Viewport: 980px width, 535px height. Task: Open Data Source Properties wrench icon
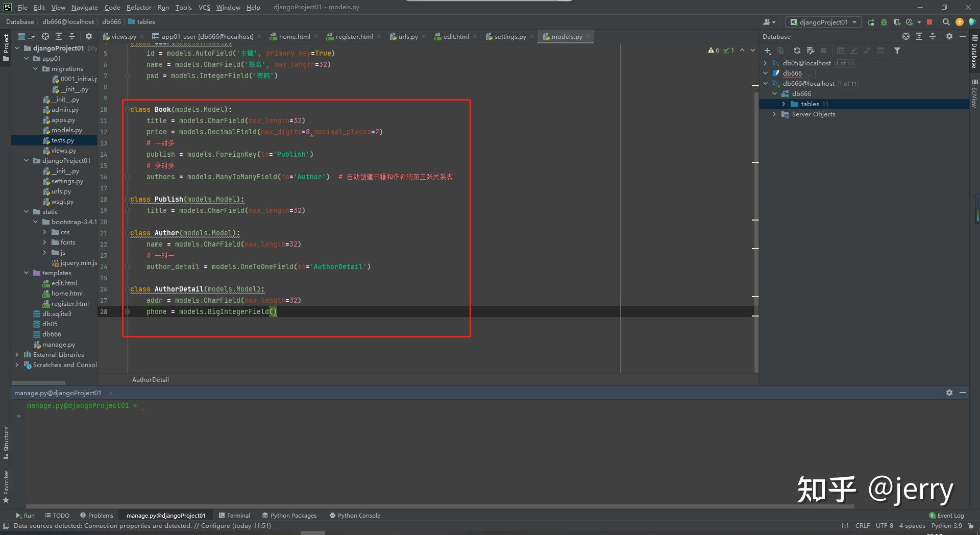pos(810,51)
